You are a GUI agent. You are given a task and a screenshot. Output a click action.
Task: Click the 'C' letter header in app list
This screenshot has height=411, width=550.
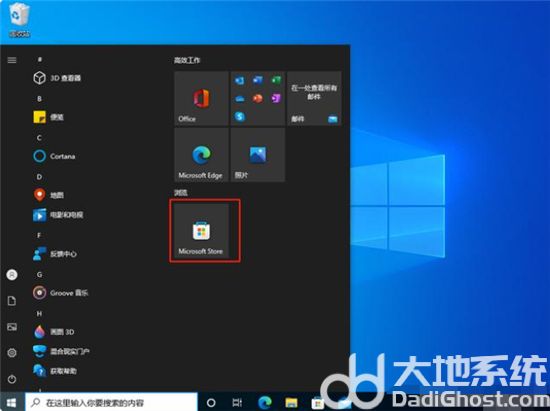pyautogui.click(x=39, y=138)
